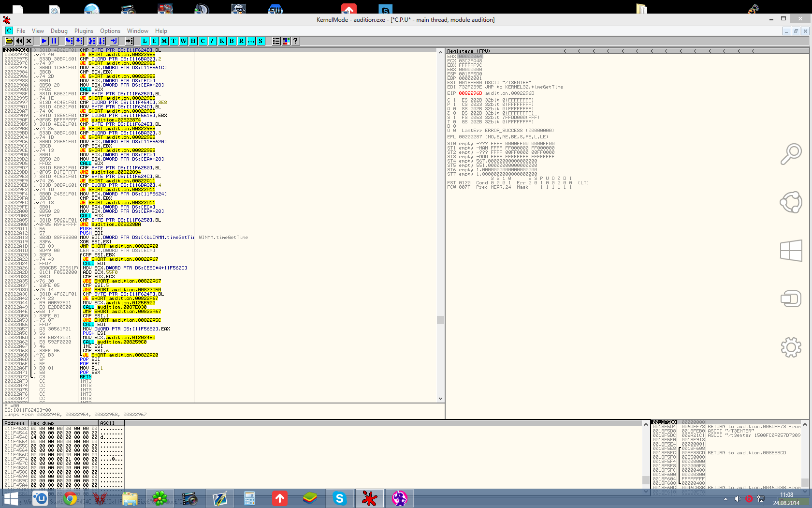
Task: Open the Help menu
Action: click(161, 30)
